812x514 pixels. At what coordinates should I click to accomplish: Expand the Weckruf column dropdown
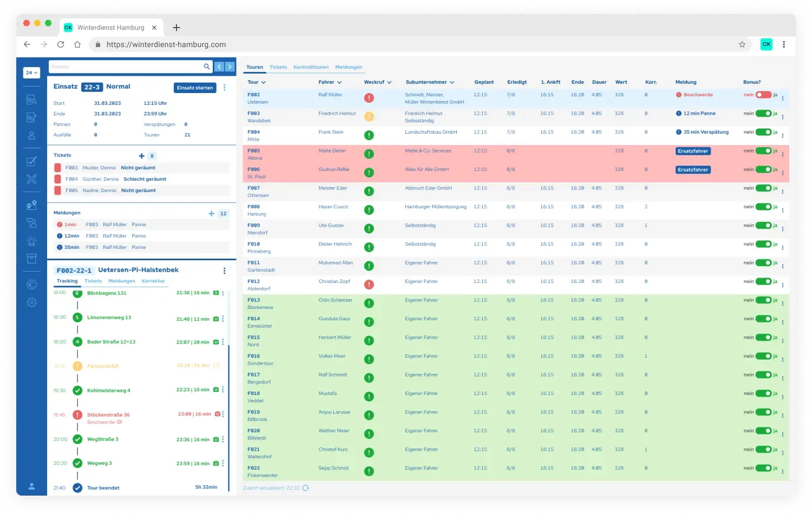click(x=389, y=83)
